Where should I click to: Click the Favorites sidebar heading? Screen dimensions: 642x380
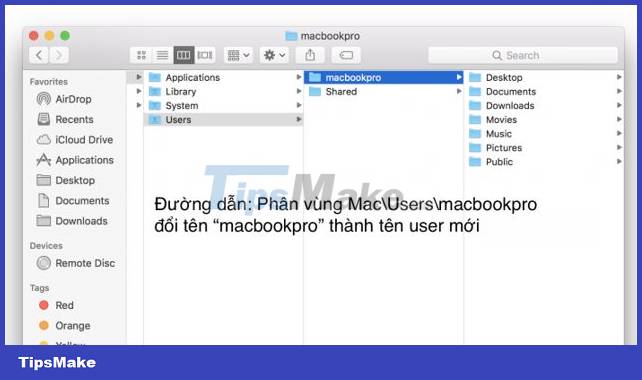49,81
